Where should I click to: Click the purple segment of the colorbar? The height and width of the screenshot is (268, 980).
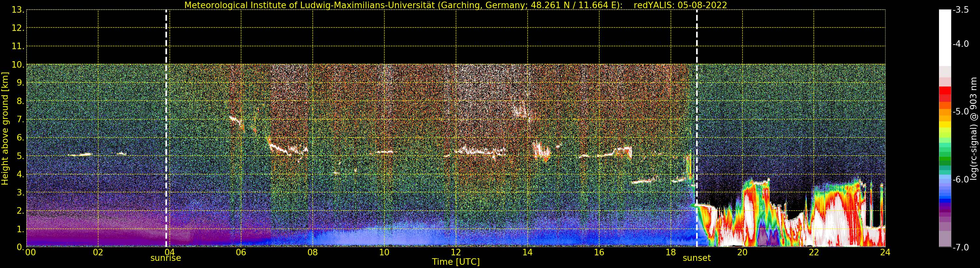click(945, 208)
